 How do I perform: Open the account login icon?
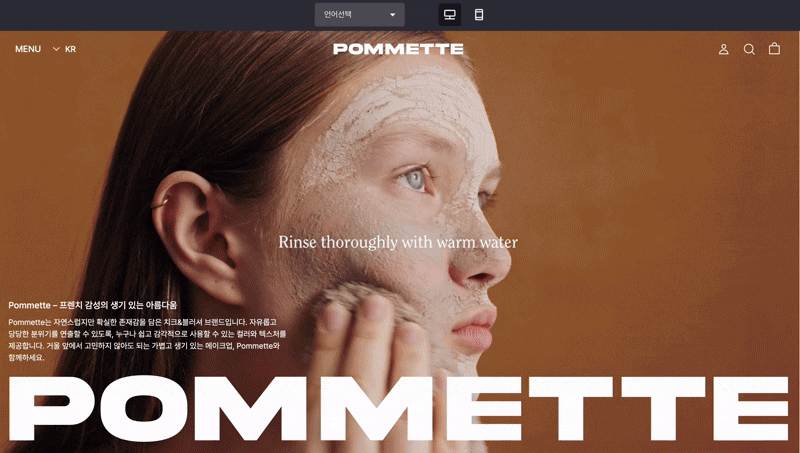coord(723,49)
